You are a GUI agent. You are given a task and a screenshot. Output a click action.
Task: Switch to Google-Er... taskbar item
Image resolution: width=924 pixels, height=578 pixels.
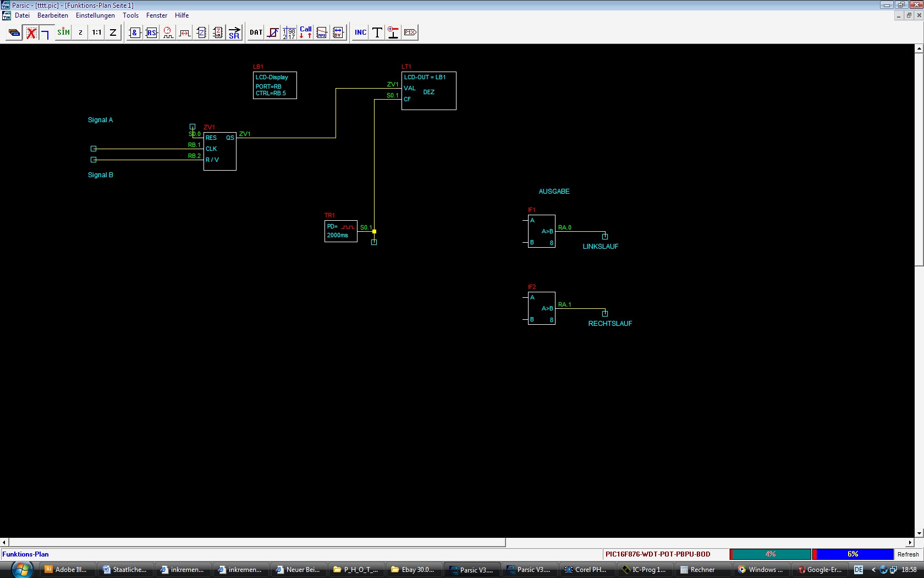coord(820,570)
